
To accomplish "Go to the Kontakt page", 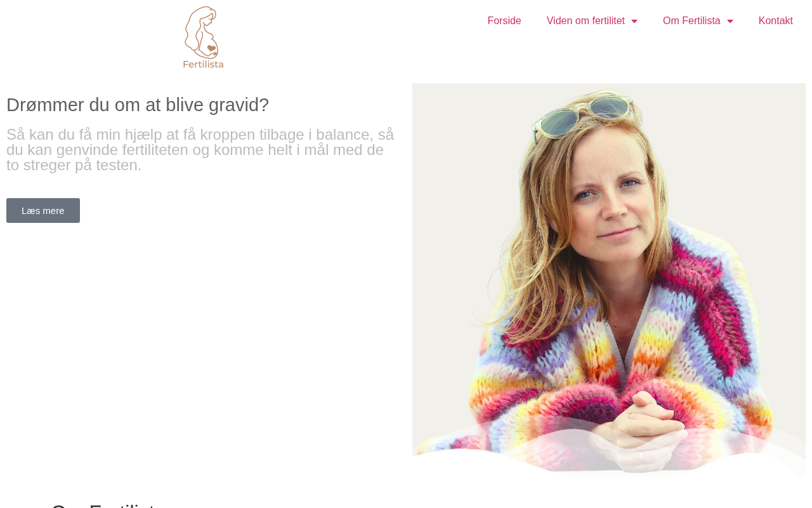I will (775, 21).
